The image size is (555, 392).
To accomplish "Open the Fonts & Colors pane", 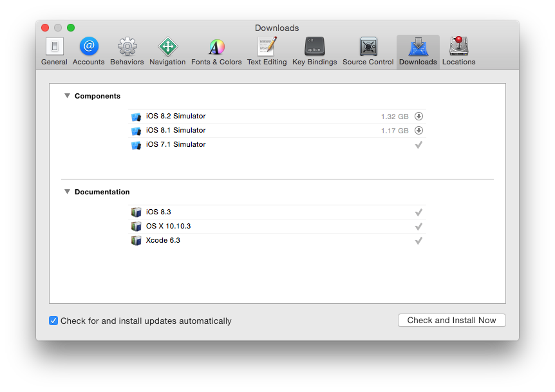I will pyautogui.click(x=216, y=51).
